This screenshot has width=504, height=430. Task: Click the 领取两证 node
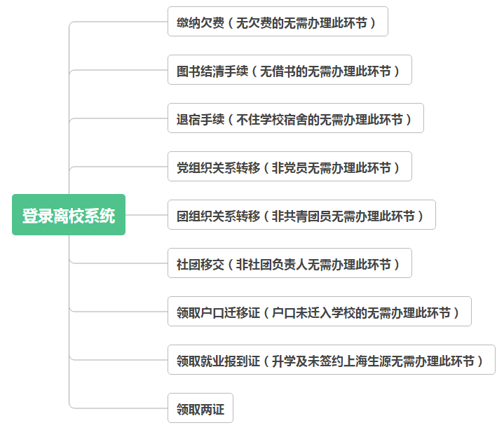(200, 408)
